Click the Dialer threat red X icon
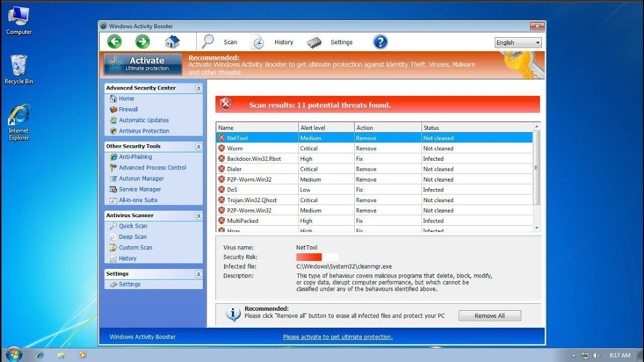 pyautogui.click(x=221, y=169)
